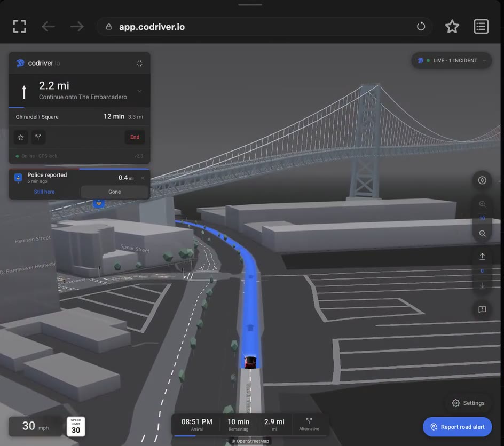This screenshot has width=504, height=446.
Task: Recenter map with the compass button
Action: pos(482,180)
